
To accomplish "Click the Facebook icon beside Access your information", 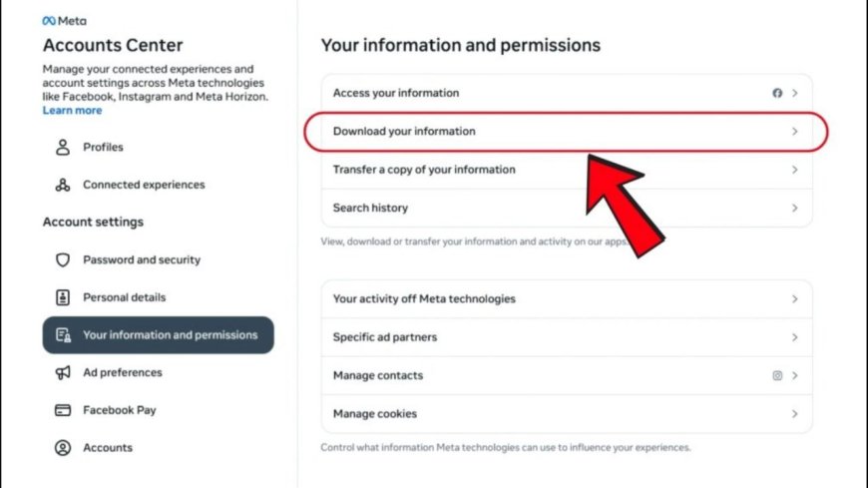I will tap(777, 93).
